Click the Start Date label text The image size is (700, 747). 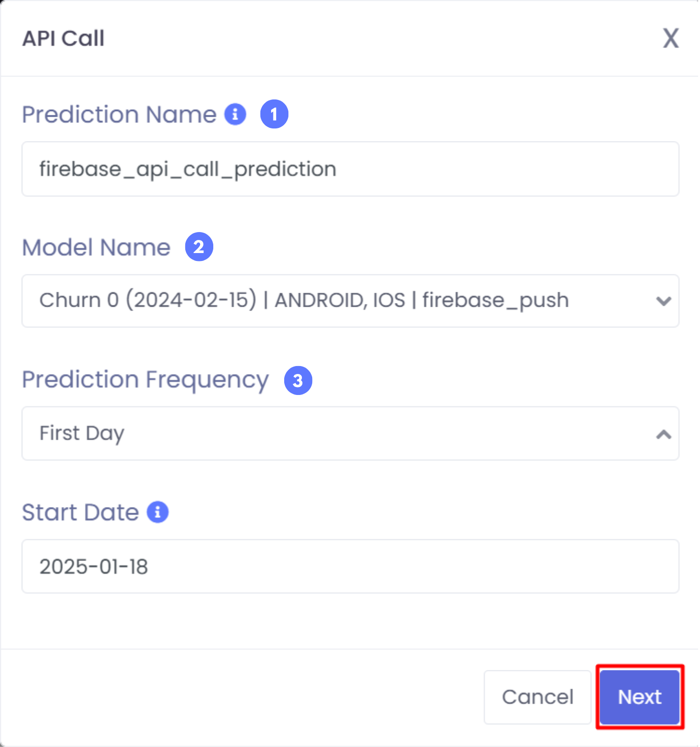point(81,512)
